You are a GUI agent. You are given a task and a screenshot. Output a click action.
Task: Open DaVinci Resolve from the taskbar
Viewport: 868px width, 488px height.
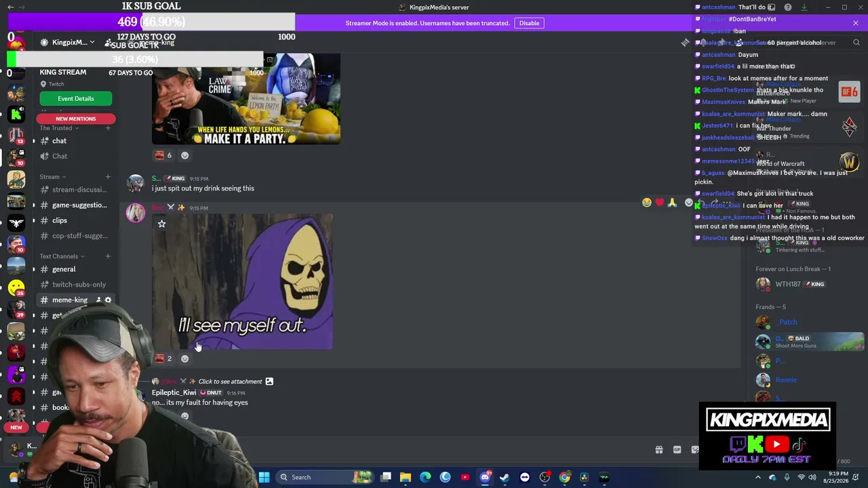(x=584, y=477)
